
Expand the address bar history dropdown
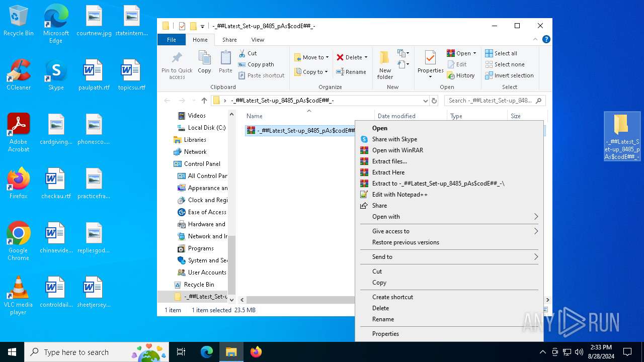pos(425,101)
